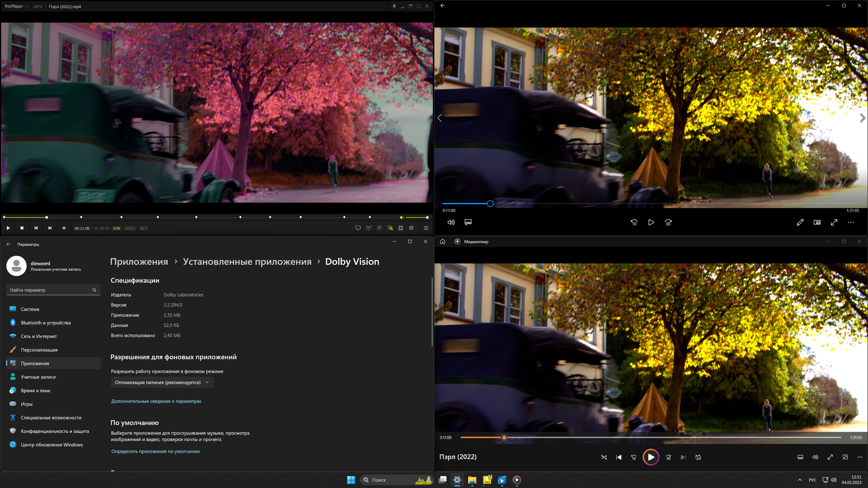The image size is (868, 488).
Task: Select Персонализация in Settings sidebar
Action: tap(39, 350)
